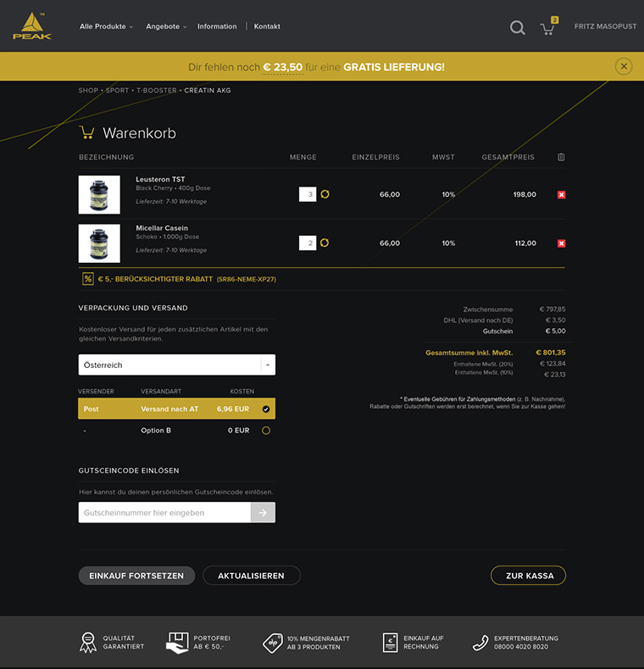Proceed with Zur Kassa button

[x=529, y=576]
